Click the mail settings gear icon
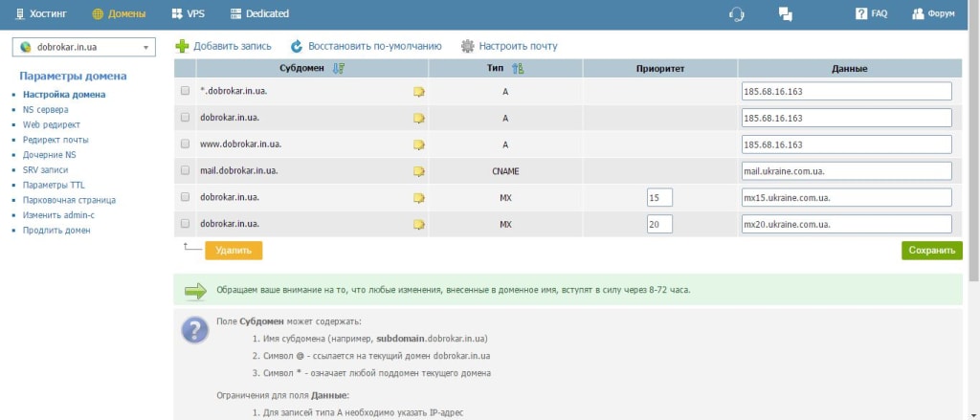Image resolution: width=980 pixels, height=420 pixels. click(467, 46)
